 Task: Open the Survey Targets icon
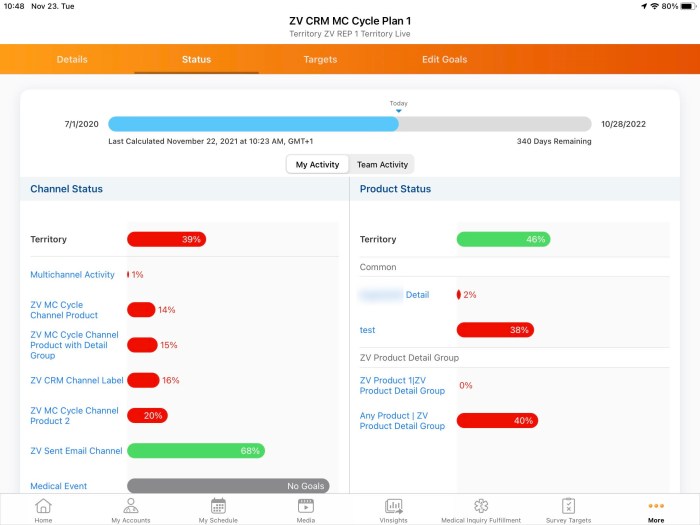(x=568, y=506)
